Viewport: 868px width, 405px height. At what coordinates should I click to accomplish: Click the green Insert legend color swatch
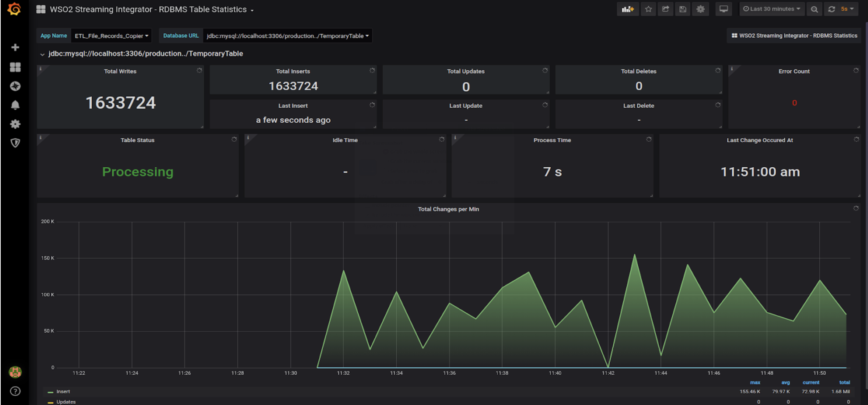tap(50, 392)
